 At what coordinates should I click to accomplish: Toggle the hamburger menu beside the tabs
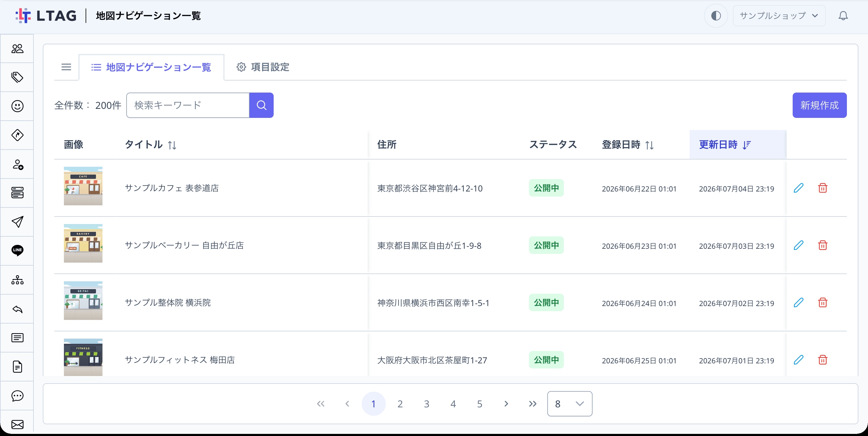coord(66,67)
